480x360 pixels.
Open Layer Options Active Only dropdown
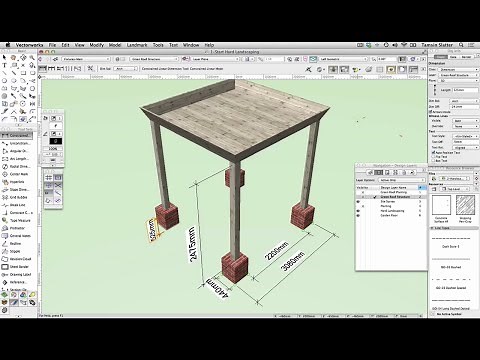(402, 180)
